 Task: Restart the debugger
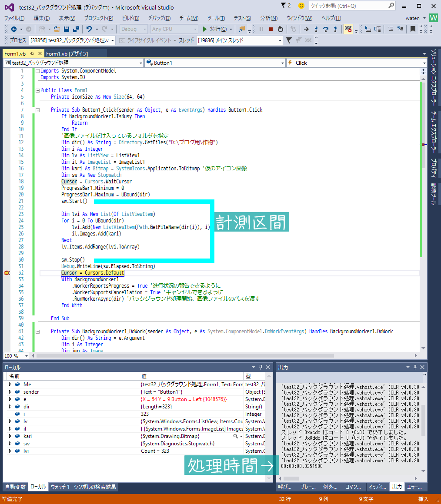[280, 30]
